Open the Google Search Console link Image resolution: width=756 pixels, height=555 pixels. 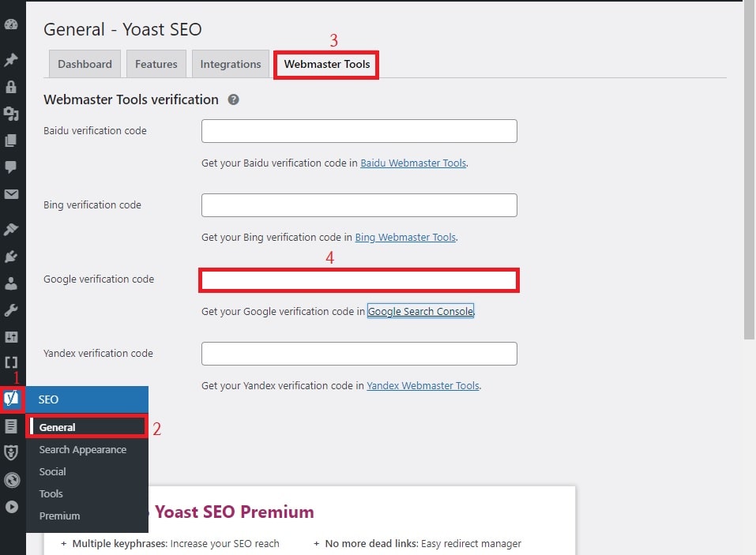[x=420, y=311]
